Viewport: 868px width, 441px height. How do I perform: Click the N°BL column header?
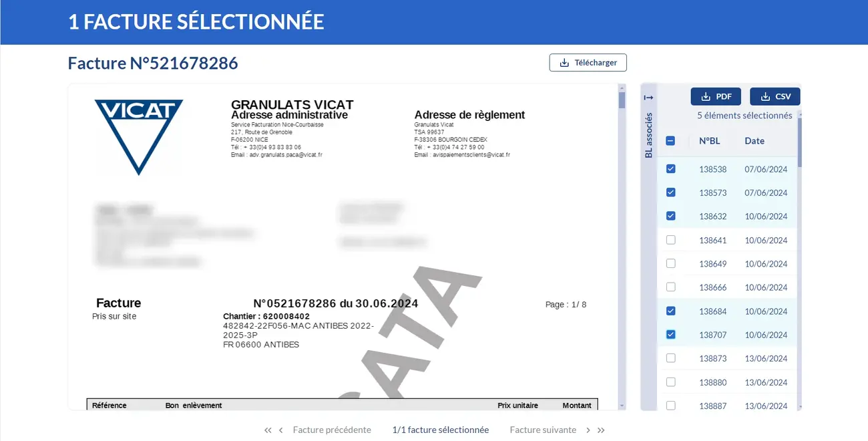click(x=710, y=141)
